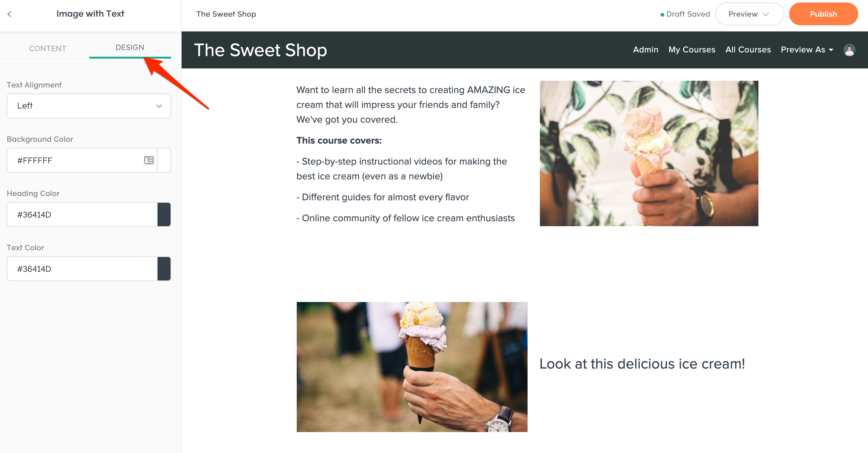This screenshot has width=868, height=453.
Task: Click The Sweet Shop site title
Action: click(x=260, y=50)
